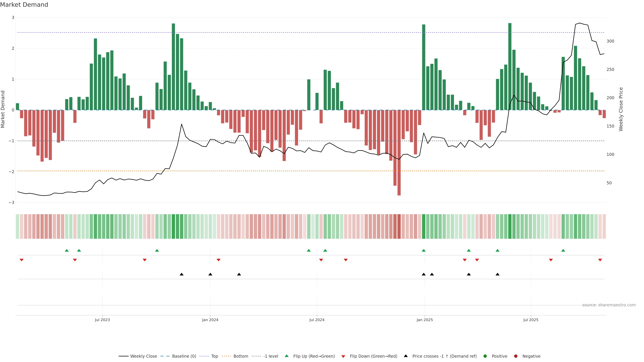Click the black Price crosses -1 legend icon
Viewport: 644px width, 362px height.
click(406, 356)
